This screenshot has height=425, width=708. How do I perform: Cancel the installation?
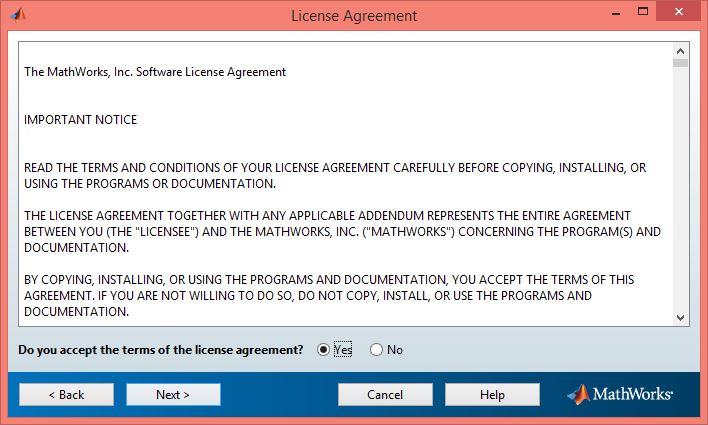pos(385,394)
